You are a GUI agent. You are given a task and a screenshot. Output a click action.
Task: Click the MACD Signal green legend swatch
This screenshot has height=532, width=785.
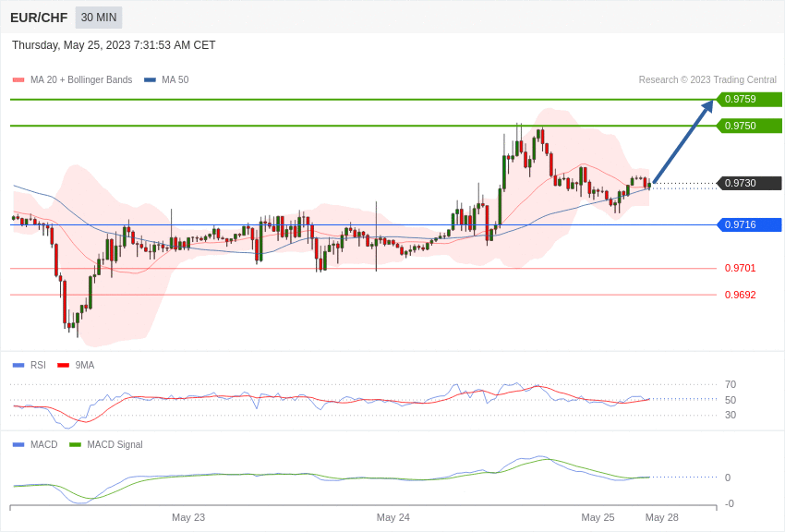pyautogui.click(x=75, y=445)
